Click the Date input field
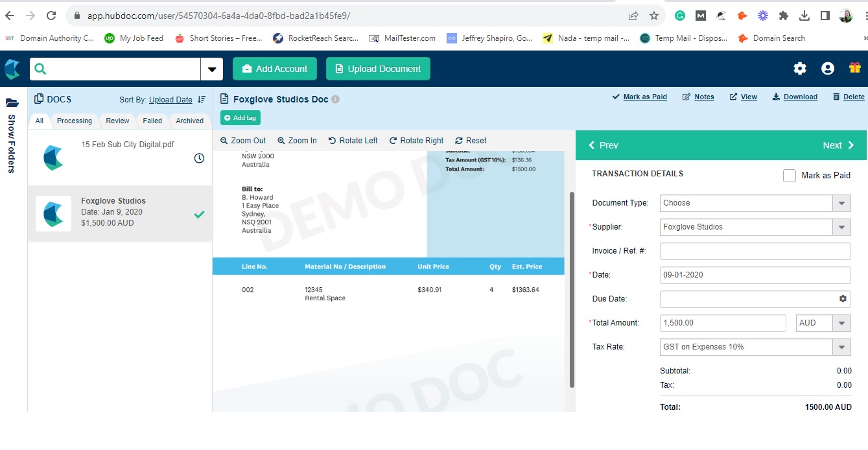The image size is (868, 450). coord(755,275)
